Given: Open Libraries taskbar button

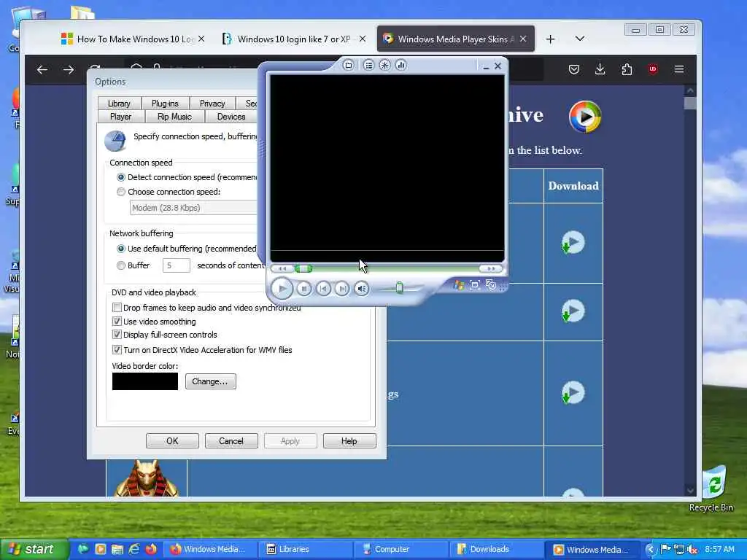Looking at the screenshot, I should coord(306,549).
